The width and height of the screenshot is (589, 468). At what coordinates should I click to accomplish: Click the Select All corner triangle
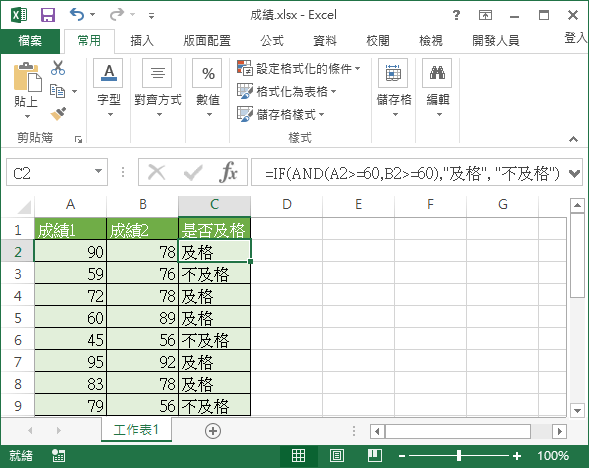[24, 207]
